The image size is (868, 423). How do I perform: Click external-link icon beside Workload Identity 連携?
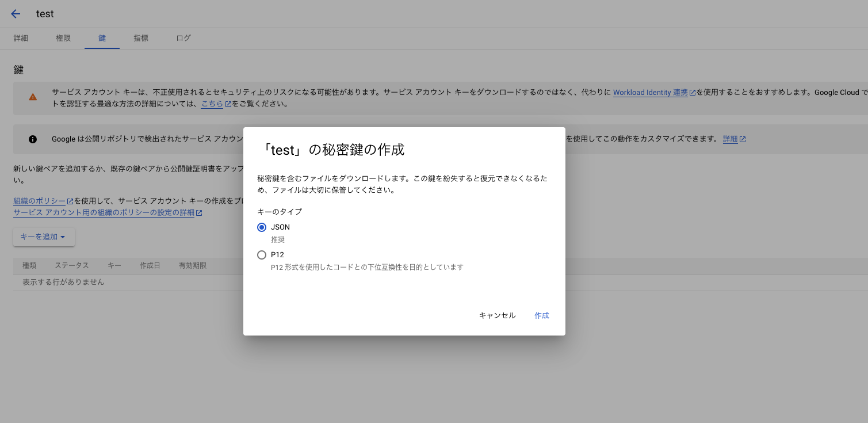693,93
